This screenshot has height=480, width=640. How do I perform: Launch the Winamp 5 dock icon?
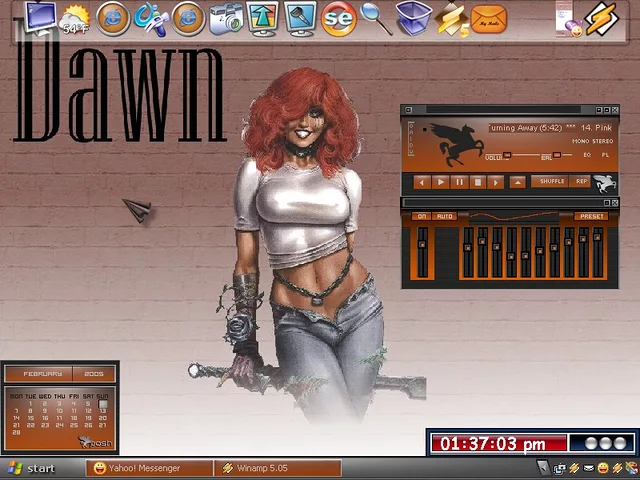coord(452,20)
